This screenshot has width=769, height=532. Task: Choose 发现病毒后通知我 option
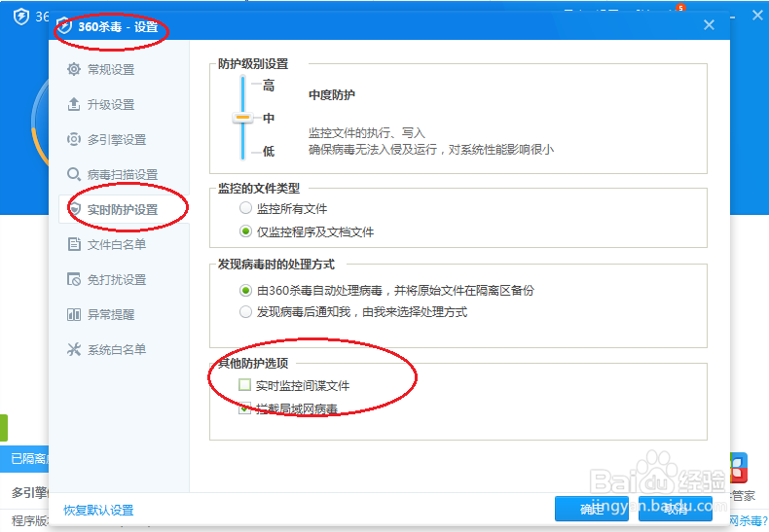click(x=245, y=311)
